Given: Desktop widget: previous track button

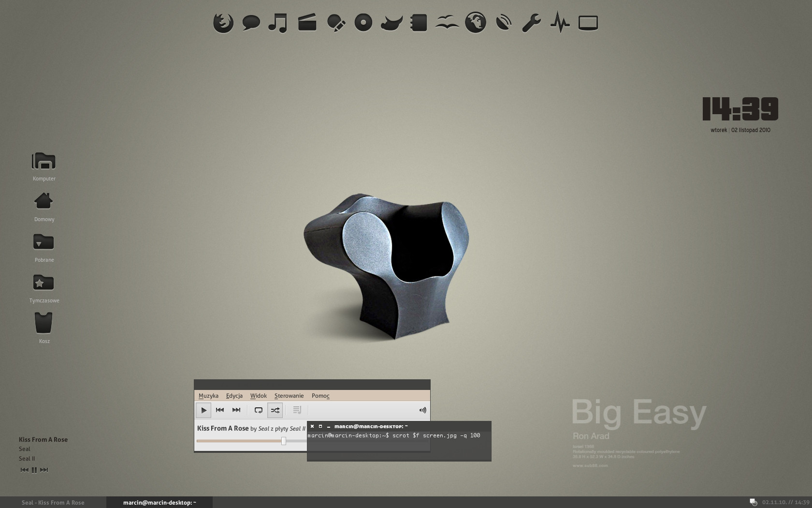Looking at the screenshot, I should click(24, 470).
